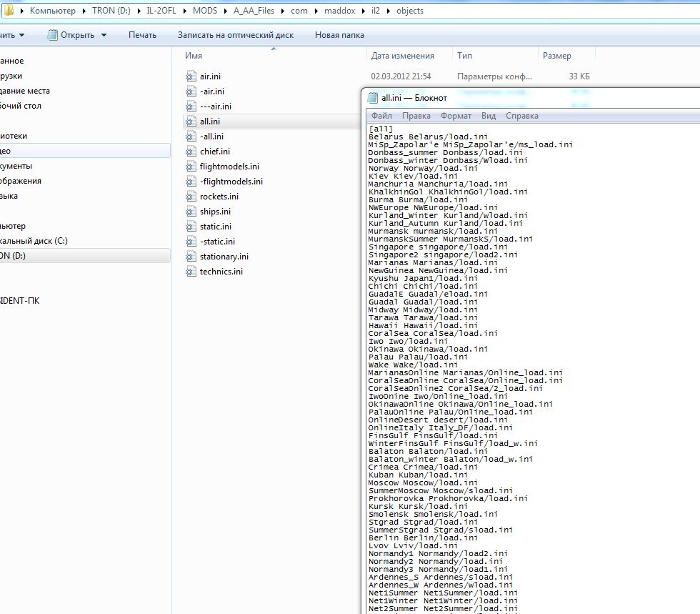Open the Справка menu in Notepad
Screen dimensions: 700x614
pyautogui.click(x=522, y=116)
